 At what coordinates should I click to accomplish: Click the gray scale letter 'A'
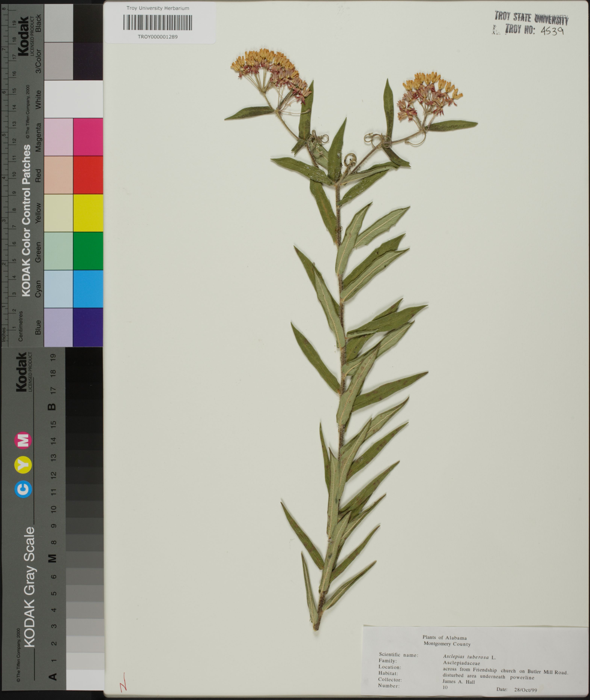[x=52, y=677]
